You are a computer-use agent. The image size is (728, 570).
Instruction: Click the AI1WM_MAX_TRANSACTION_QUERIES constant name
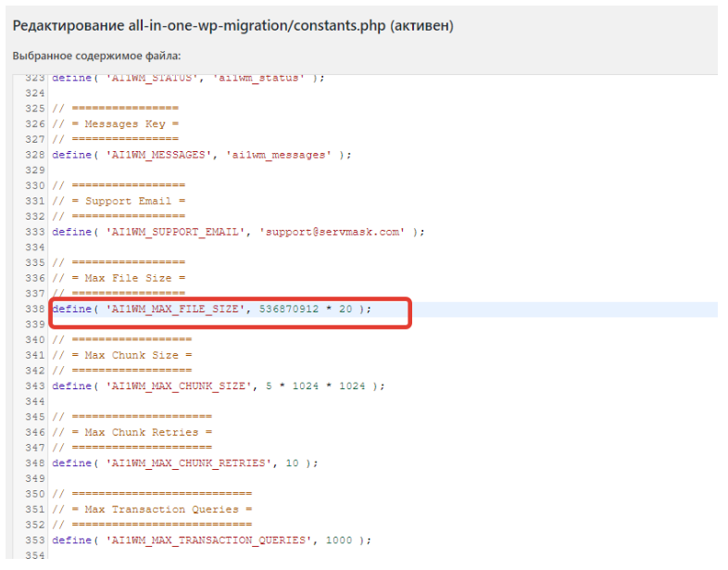pyautogui.click(x=208, y=540)
